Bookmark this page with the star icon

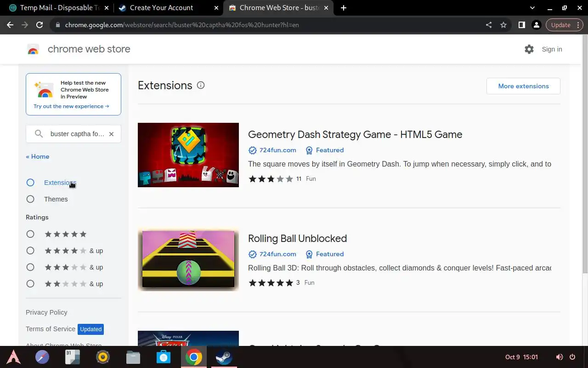503,25
